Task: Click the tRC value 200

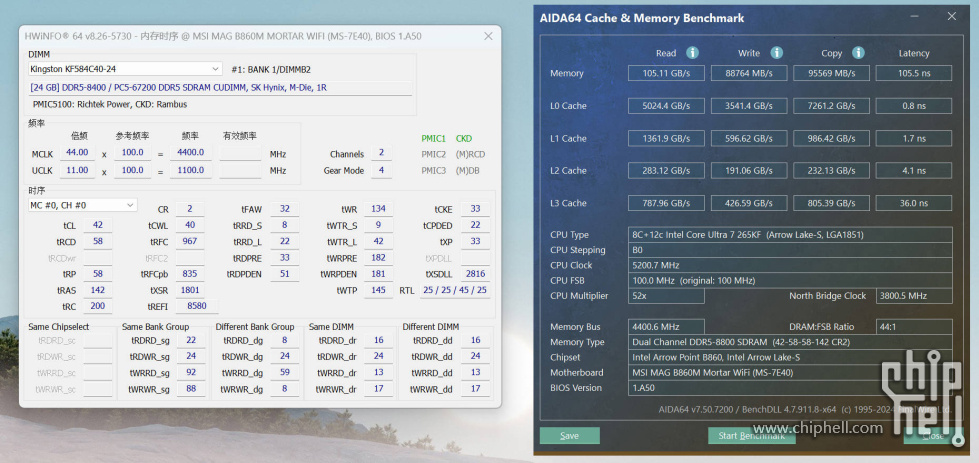Action: click(98, 306)
